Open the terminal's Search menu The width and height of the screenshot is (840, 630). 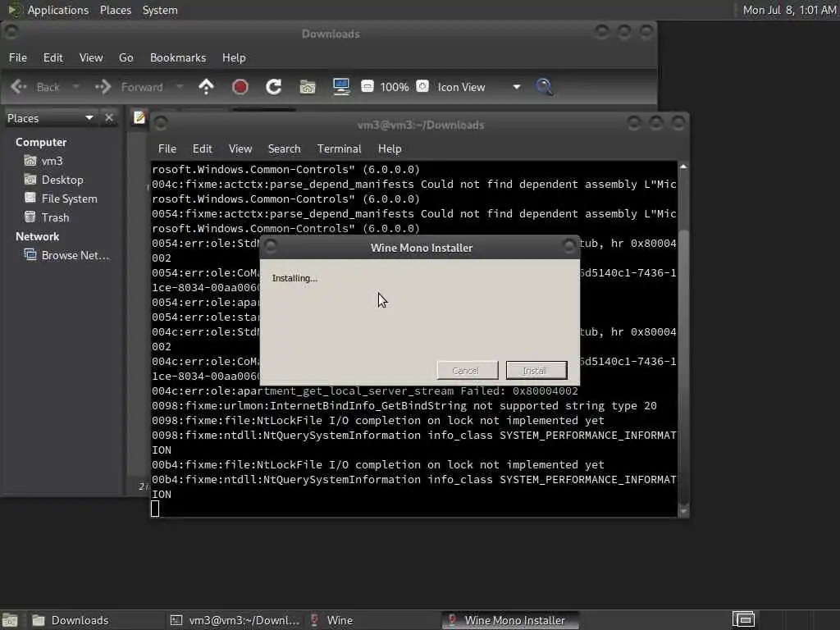point(285,149)
